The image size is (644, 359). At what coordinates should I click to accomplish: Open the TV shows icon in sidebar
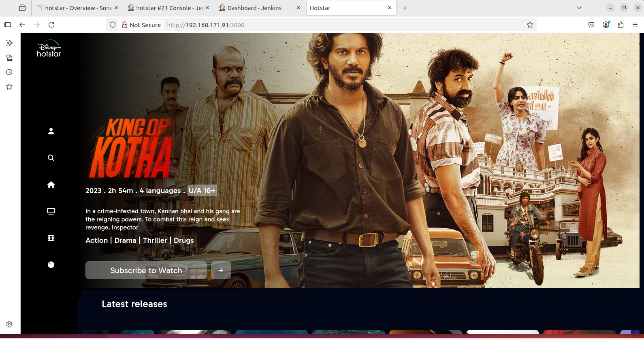coord(51,211)
